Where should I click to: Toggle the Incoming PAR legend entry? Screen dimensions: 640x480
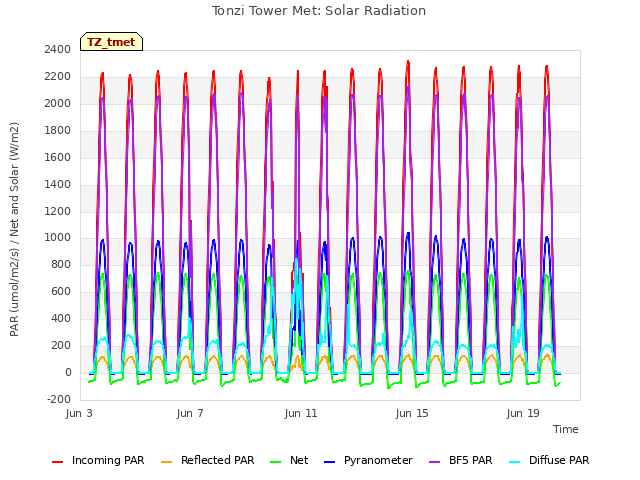tap(98, 460)
